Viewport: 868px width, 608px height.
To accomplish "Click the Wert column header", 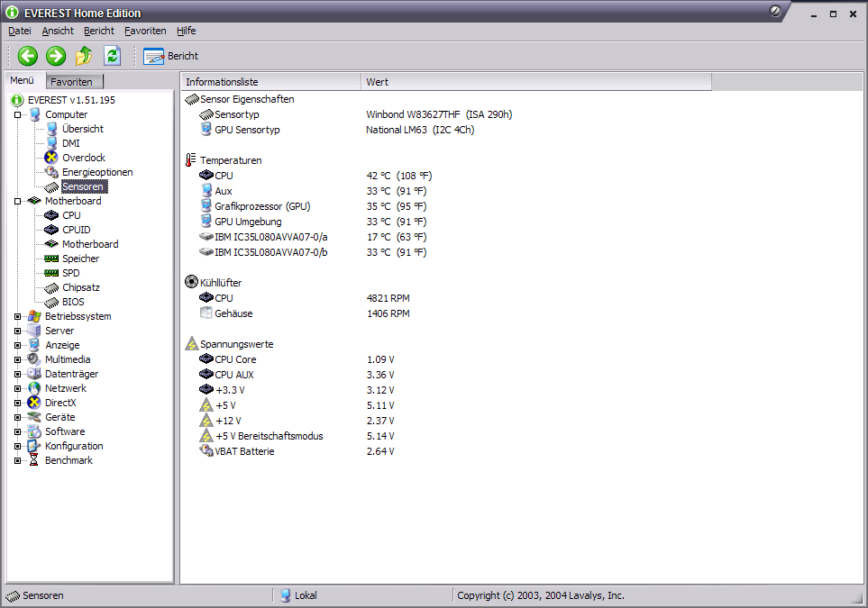I will point(536,82).
